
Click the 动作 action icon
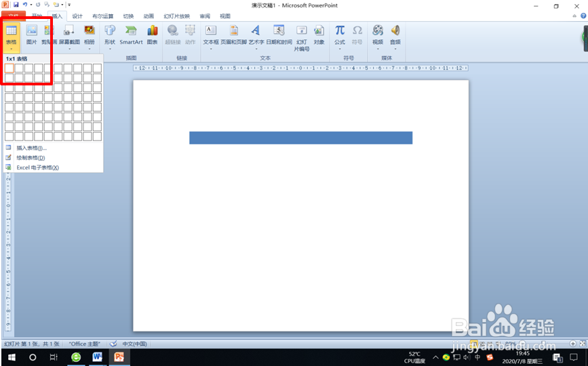click(190, 30)
